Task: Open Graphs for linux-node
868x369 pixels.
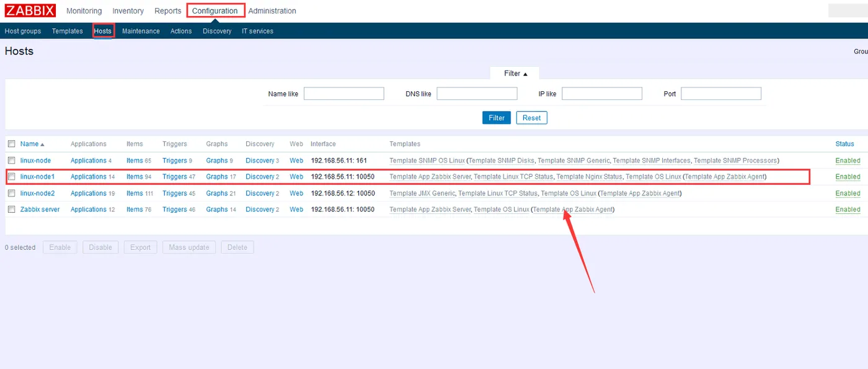Action: tap(217, 161)
